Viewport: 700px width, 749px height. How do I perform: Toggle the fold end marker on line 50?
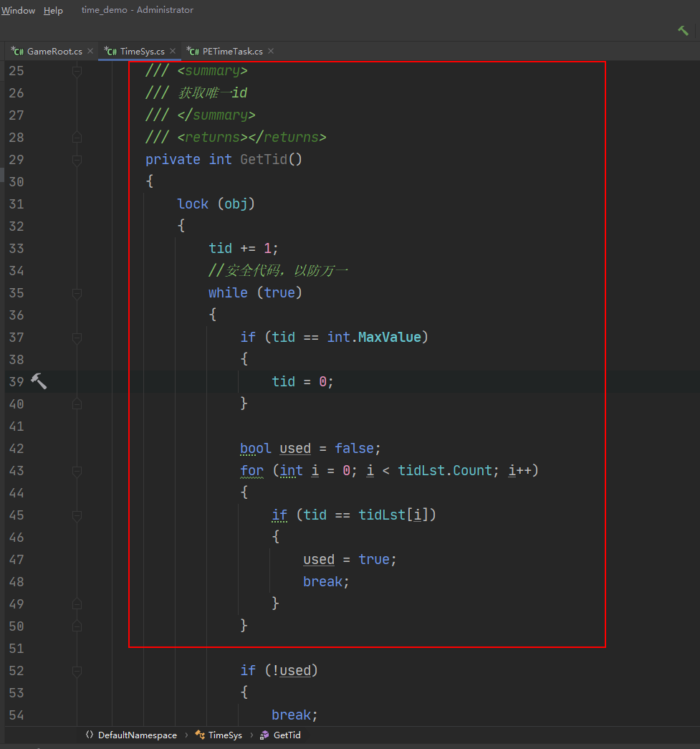(77, 626)
